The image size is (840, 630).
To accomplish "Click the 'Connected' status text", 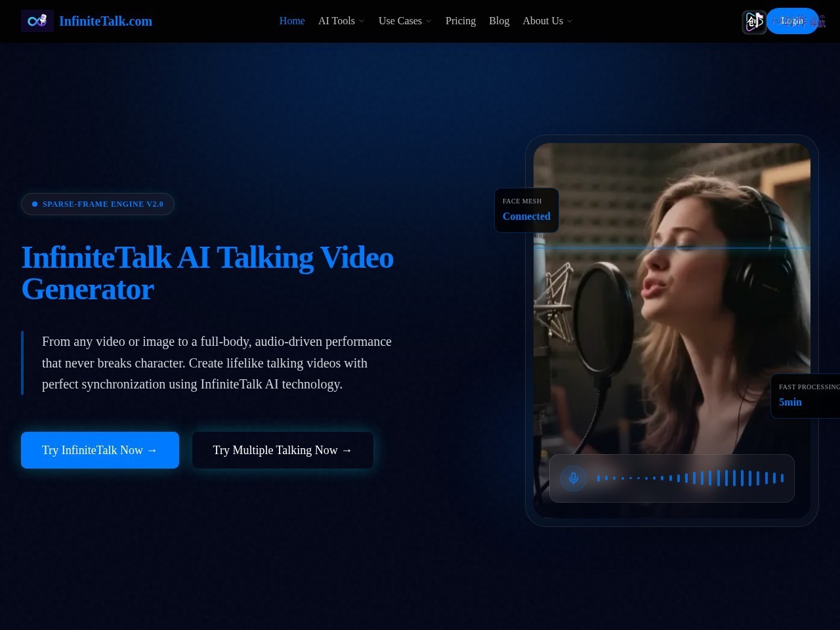I will (526, 217).
